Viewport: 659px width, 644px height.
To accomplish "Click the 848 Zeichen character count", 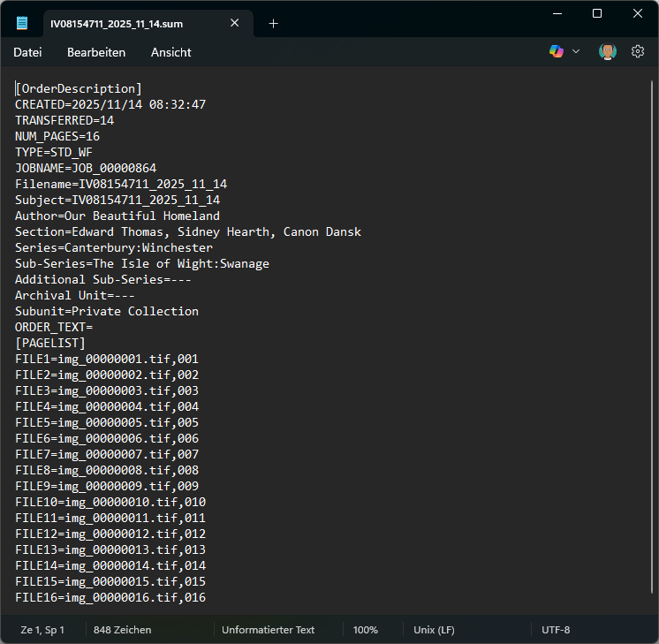I will click(122, 630).
